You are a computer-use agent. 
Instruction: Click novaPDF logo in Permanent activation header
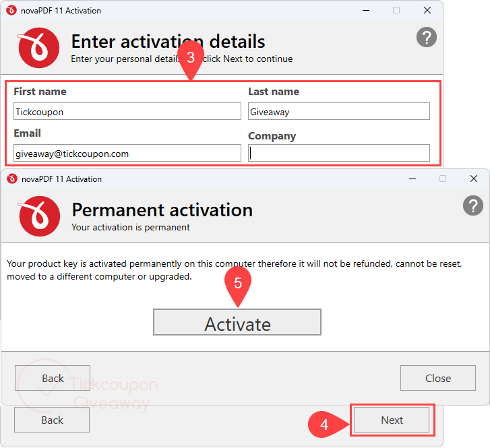[39, 216]
